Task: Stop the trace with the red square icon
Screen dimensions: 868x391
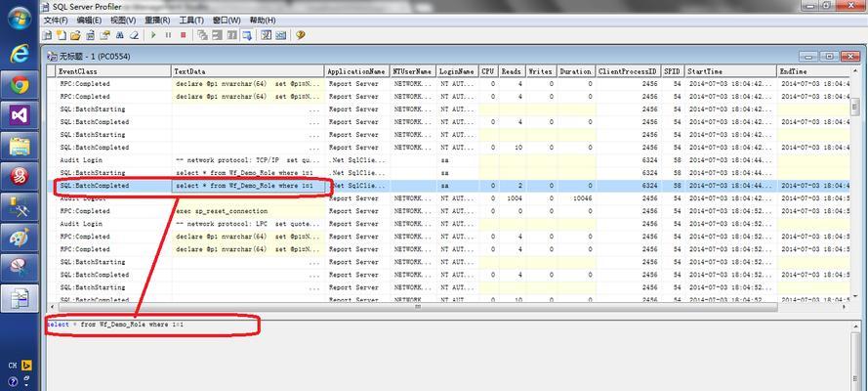Action: pos(184,35)
